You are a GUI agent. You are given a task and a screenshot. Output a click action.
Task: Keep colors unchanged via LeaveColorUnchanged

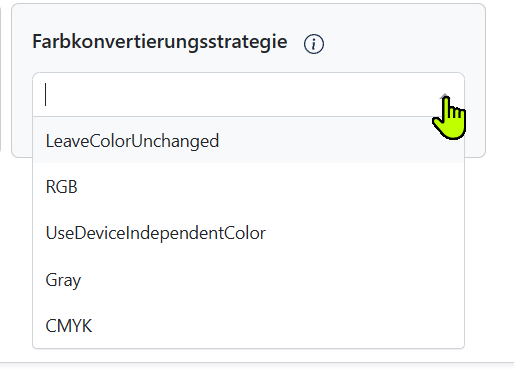point(248,140)
